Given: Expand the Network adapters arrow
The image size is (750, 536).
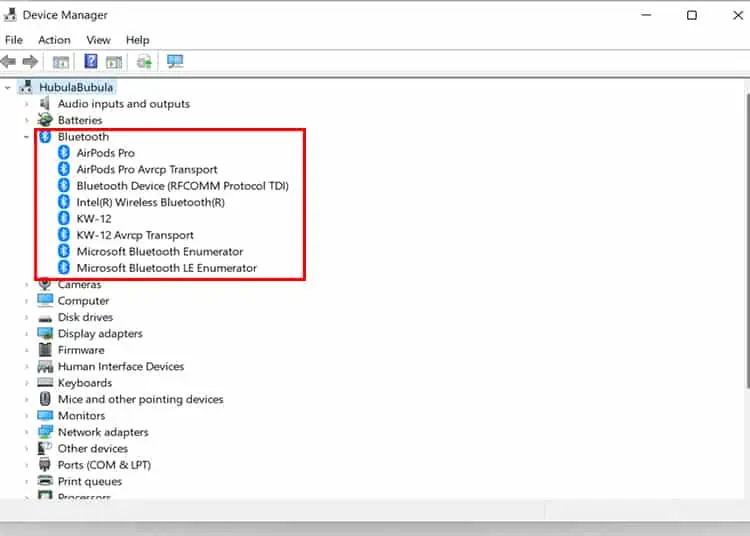Looking at the screenshot, I should [27, 432].
